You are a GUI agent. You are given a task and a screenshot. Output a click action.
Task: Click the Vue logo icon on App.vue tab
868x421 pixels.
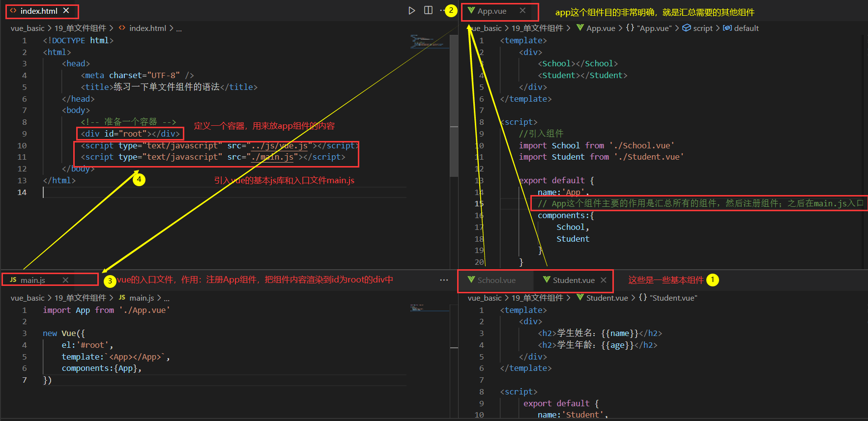coord(471,10)
